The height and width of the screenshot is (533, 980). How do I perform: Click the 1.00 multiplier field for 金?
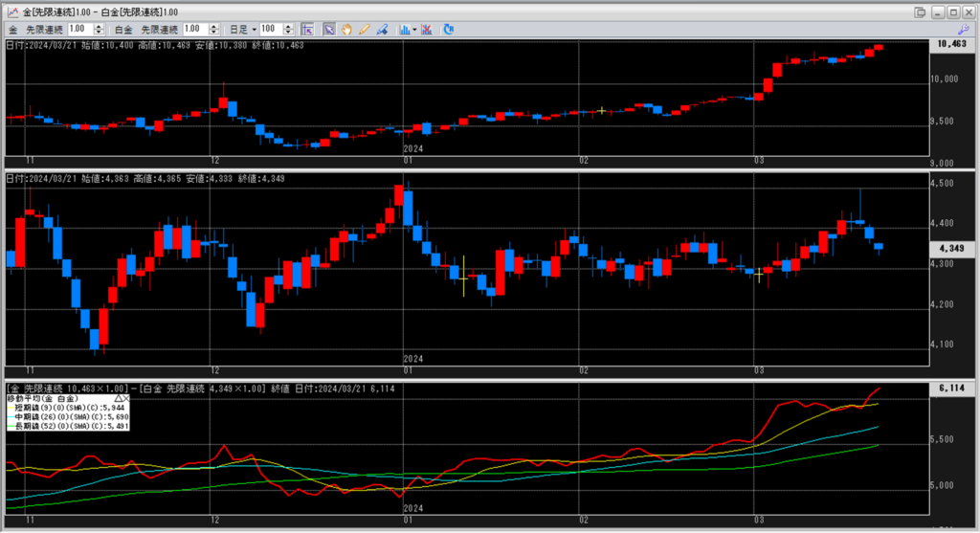(x=80, y=30)
